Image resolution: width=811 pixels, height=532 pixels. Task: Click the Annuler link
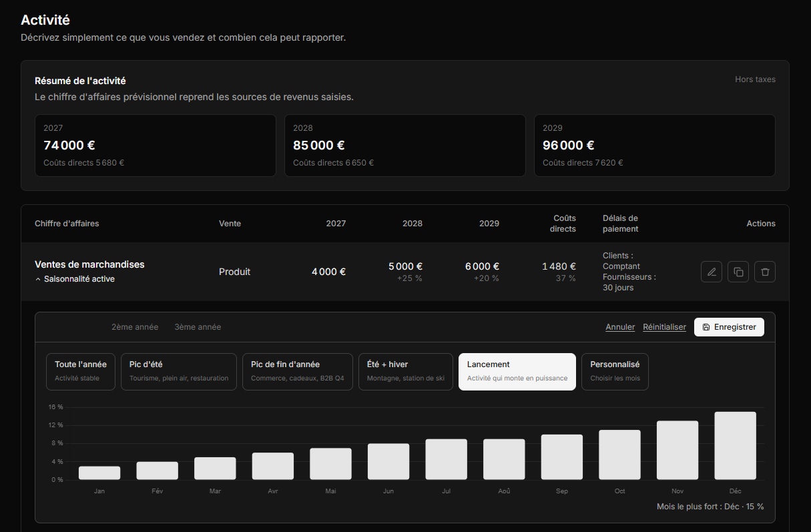point(620,327)
